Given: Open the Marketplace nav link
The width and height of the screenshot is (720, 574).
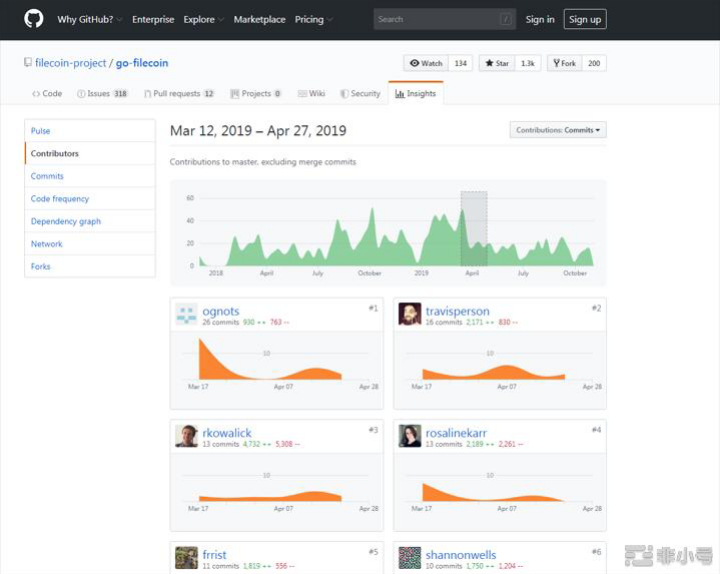Looking at the screenshot, I should [x=259, y=19].
